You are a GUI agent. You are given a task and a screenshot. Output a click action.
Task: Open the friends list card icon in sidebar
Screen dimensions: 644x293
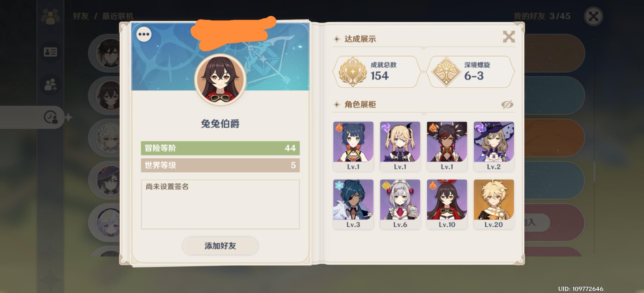click(x=50, y=52)
